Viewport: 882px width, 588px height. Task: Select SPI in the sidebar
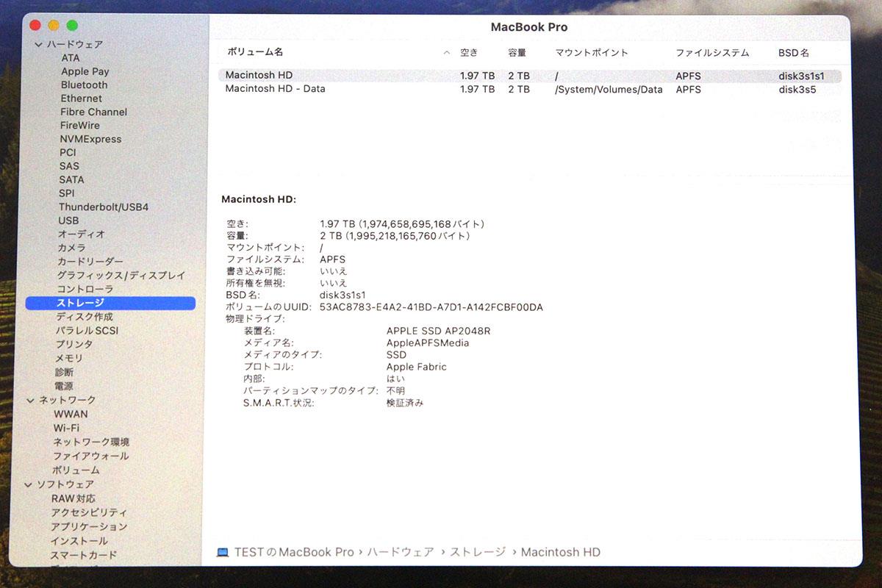67,193
